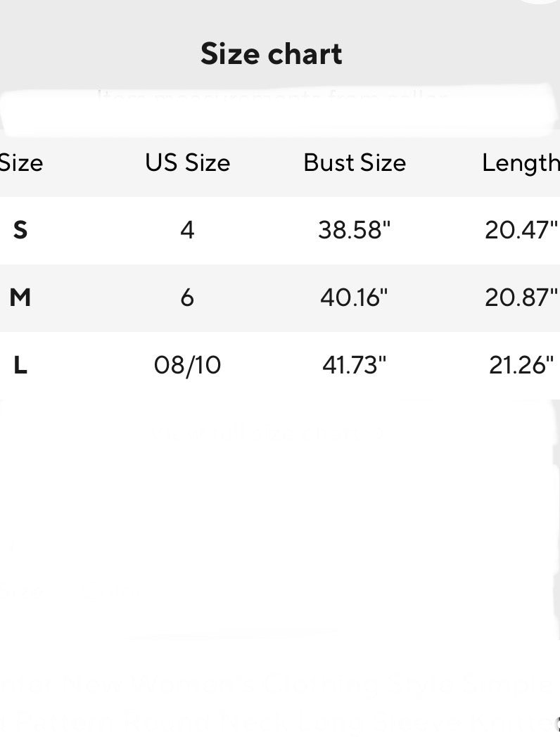Click the 38.58" bust size value
This screenshot has width=560, height=747.
point(354,230)
